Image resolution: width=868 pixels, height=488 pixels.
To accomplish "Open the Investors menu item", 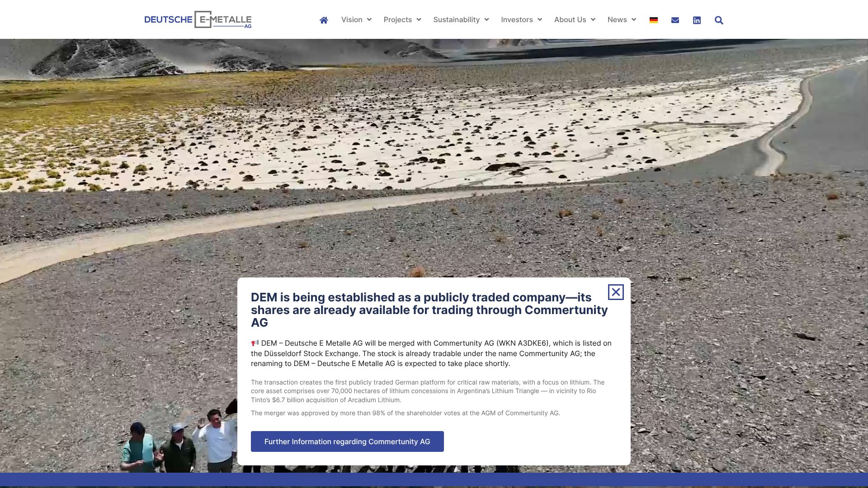I will 517,19.
